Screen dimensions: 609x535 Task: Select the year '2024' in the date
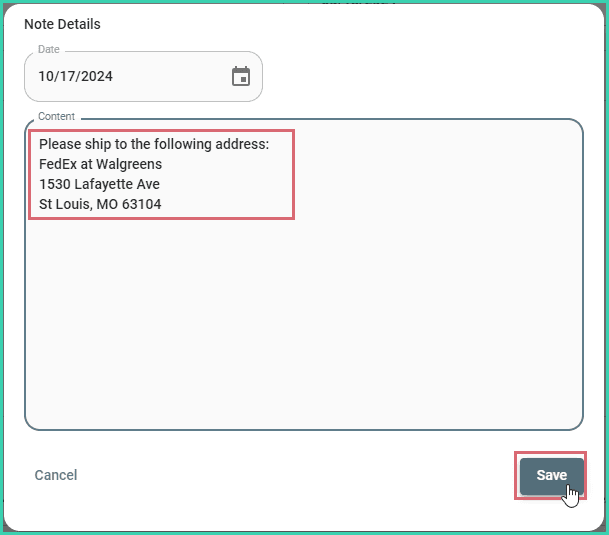point(94,76)
